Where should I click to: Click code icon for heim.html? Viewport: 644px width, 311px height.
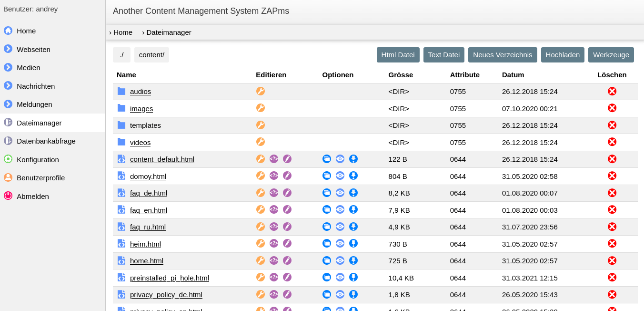click(x=274, y=243)
